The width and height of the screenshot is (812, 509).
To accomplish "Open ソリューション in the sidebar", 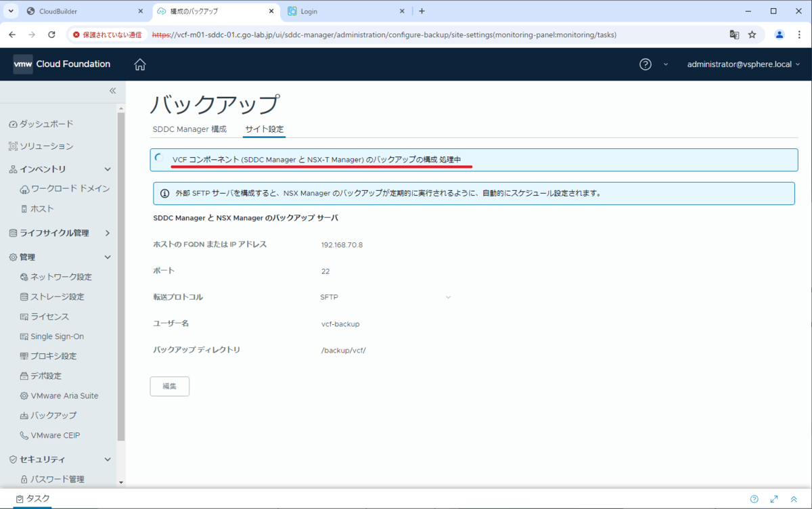I will [x=41, y=146].
